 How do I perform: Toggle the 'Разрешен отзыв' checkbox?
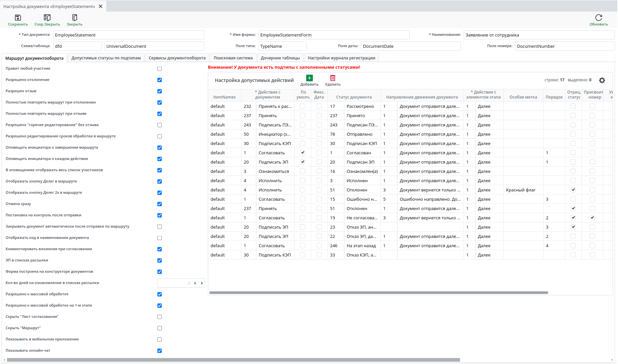click(159, 91)
